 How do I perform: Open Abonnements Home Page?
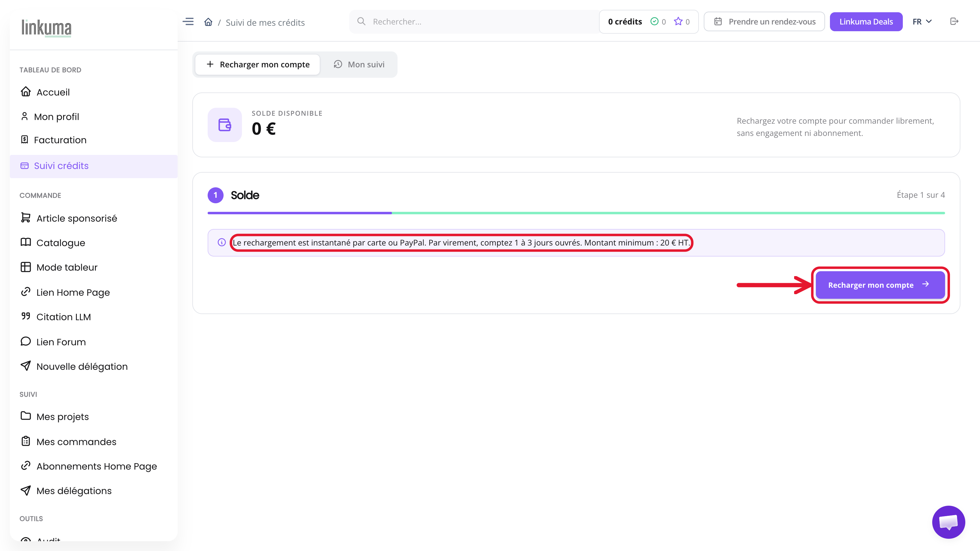point(94,466)
